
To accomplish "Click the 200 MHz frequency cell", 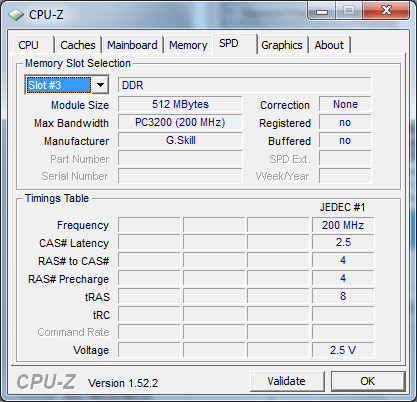I will tap(343, 225).
